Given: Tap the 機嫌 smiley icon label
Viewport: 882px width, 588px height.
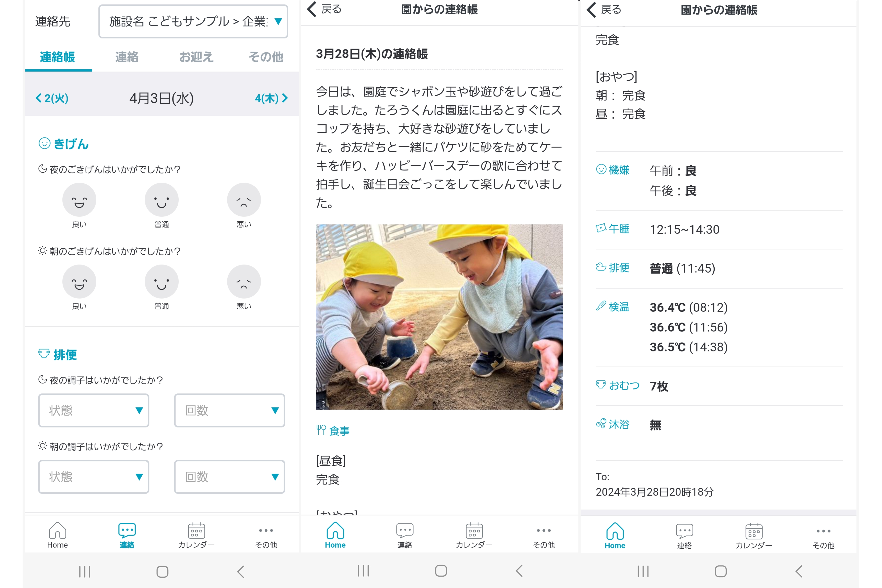Looking at the screenshot, I should [x=613, y=170].
